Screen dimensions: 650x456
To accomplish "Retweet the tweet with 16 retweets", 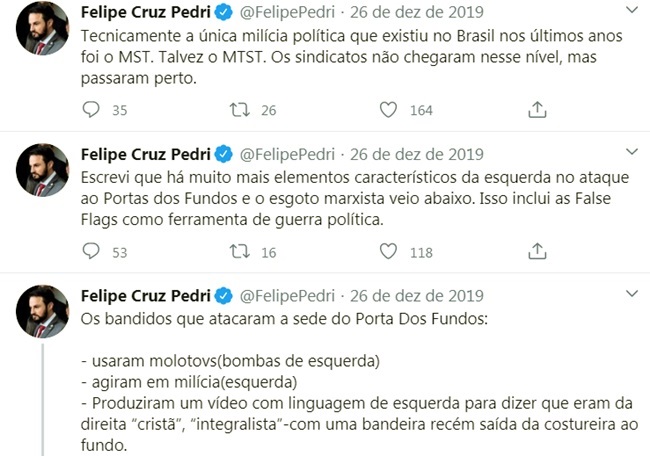I will (240, 253).
